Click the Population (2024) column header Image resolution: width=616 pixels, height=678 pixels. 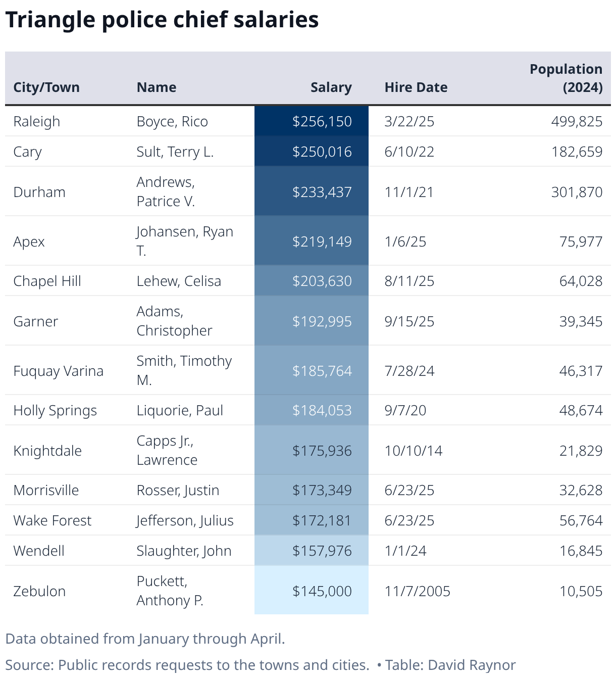pyautogui.click(x=566, y=78)
